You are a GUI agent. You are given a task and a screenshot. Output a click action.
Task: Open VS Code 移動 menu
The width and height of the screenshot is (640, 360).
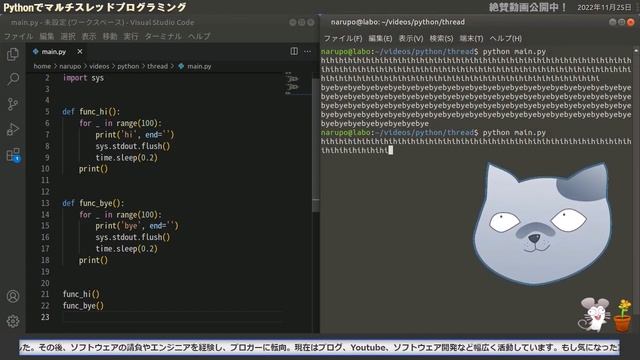[110, 36]
